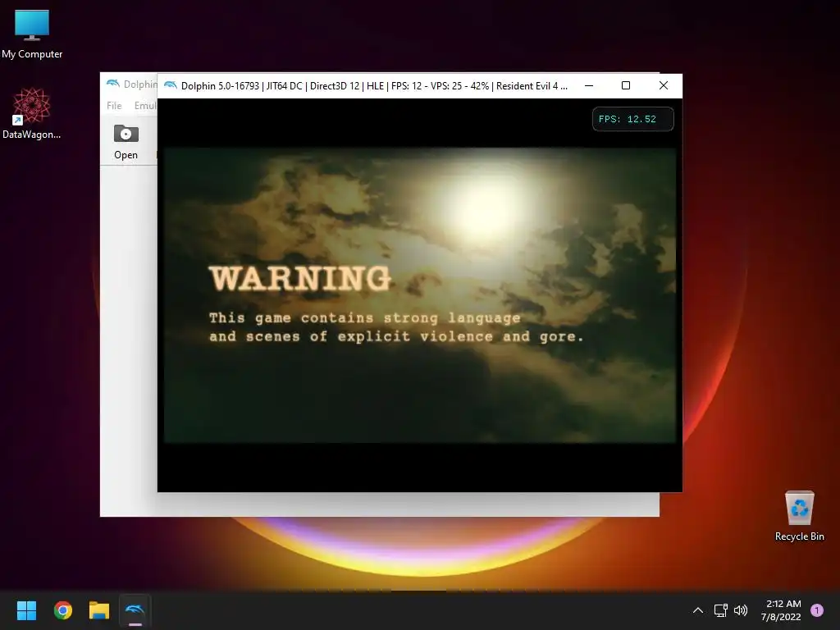
Task: Open the Recycle Bin
Action: pos(799,516)
